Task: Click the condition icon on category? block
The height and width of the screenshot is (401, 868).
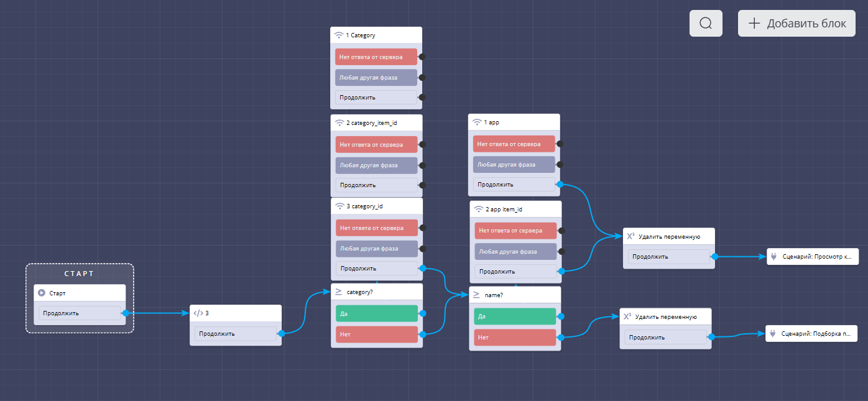Action: 339,292
